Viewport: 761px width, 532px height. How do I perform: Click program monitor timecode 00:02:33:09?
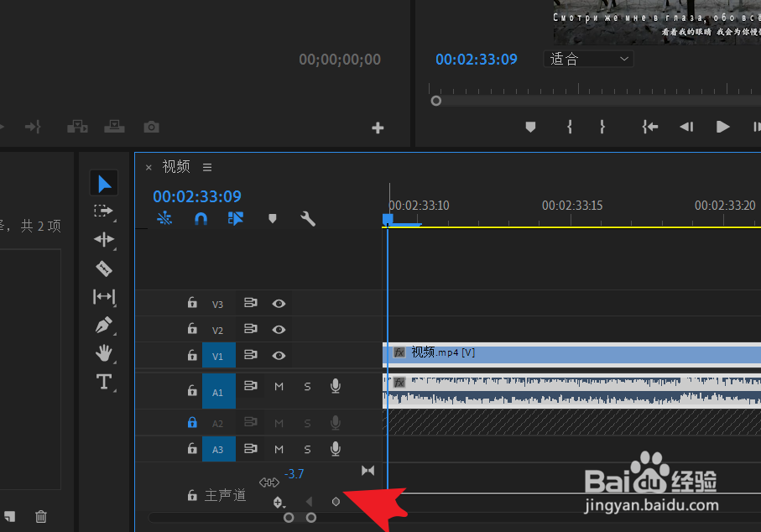point(476,60)
